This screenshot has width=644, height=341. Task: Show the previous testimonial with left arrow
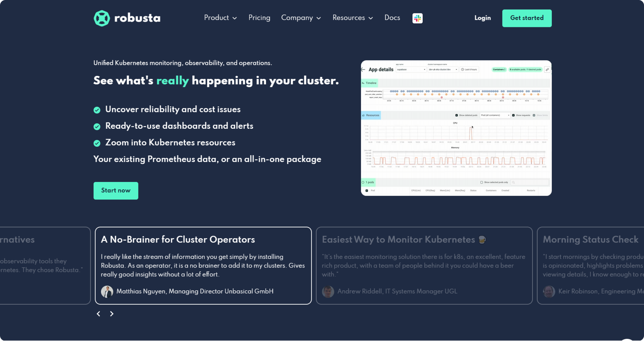click(99, 314)
